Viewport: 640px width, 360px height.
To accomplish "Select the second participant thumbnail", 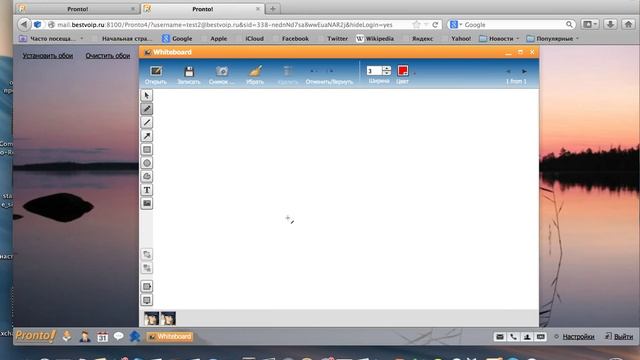I will coord(168,318).
